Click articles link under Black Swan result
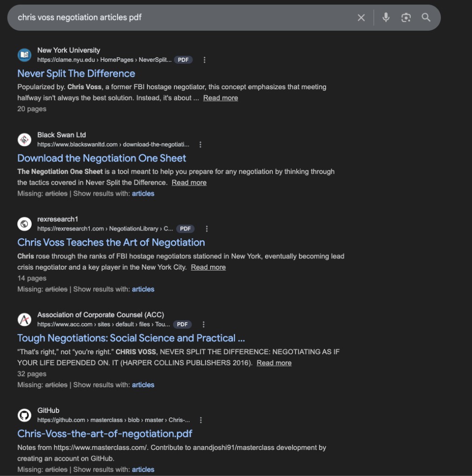Image resolution: width=472 pixels, height=476 pixels. click(143, 194)
